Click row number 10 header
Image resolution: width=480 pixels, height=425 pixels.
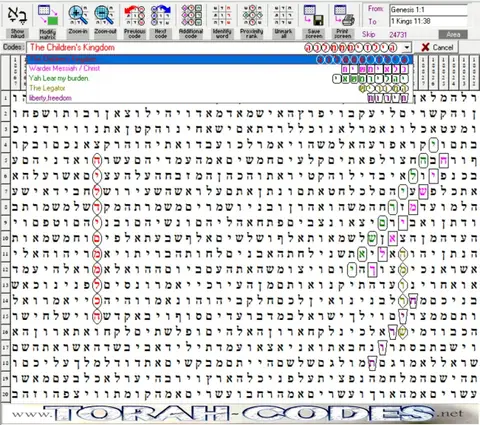[x=5, y=238]
